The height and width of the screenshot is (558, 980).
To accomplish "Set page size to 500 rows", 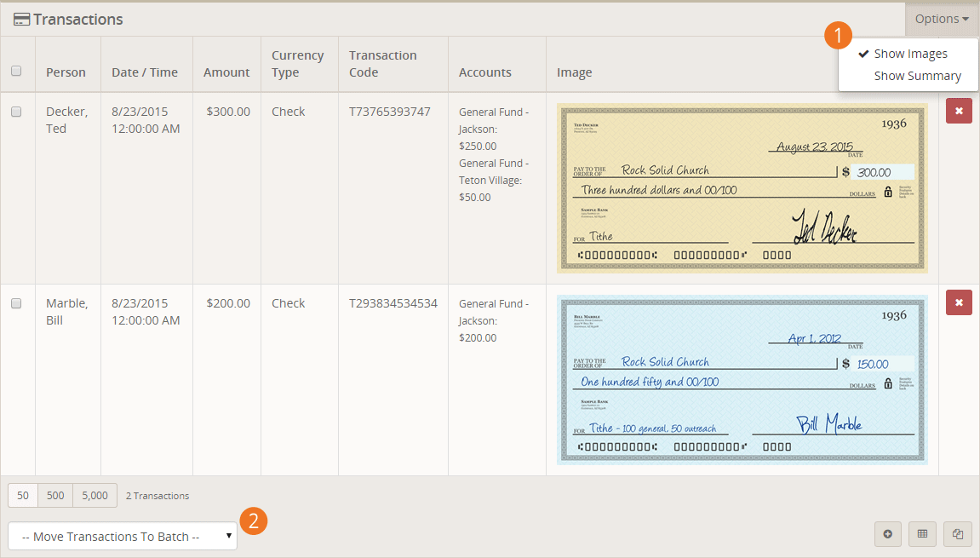I will (55, 495).
